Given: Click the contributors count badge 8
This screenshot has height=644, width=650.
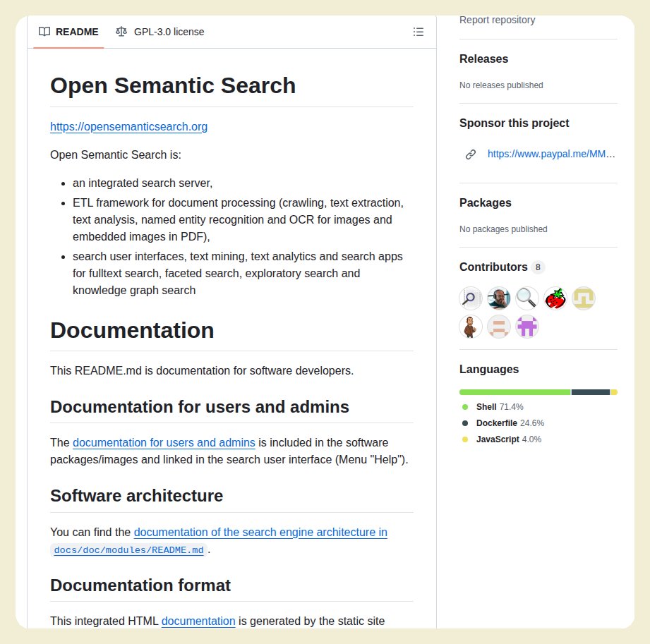Looking at the screenshot, I should (538, 267).
